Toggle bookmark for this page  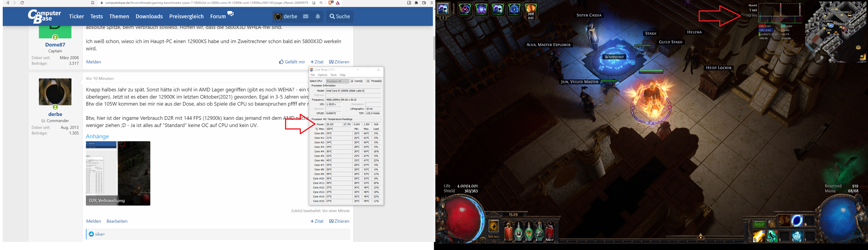(93, 3)
